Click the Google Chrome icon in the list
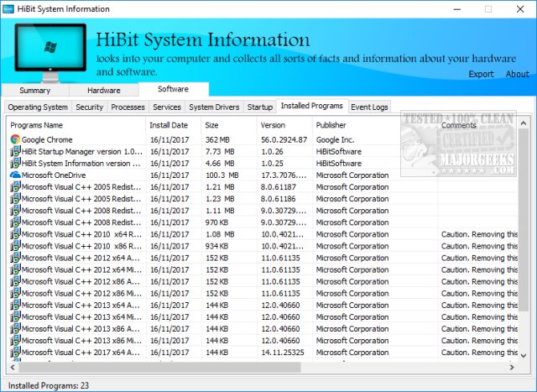 pyautogui.click(x=15, y=139)
